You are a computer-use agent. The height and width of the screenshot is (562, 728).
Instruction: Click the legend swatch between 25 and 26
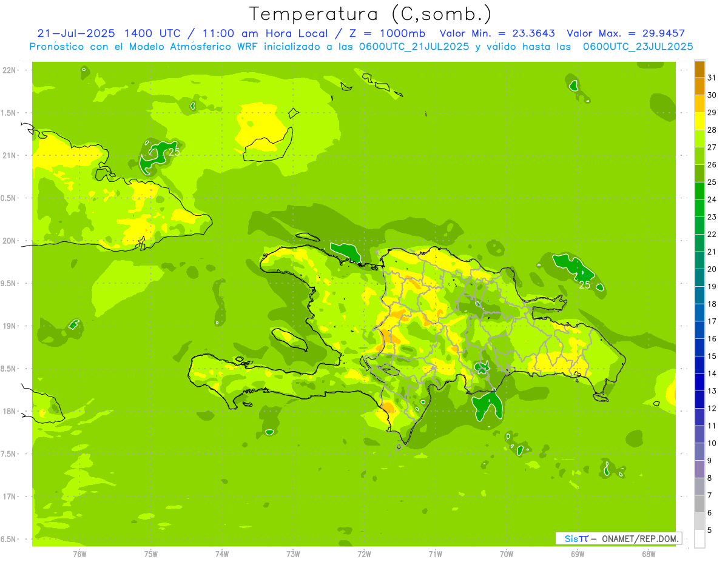[x=699, y=173]
